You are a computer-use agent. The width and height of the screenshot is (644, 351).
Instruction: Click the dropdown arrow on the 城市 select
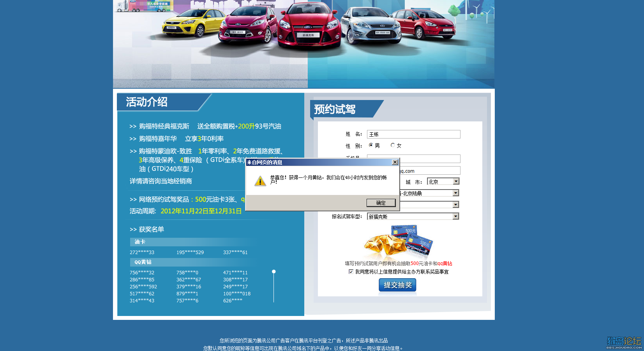click(456, 181)
